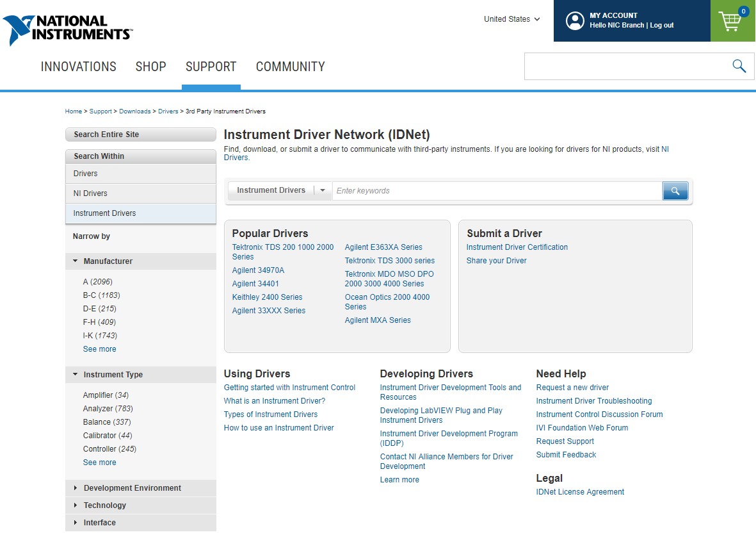This screenshot has height=533, width=756.
Task: Click the Log out link
Action: click(x=662, y=26)
